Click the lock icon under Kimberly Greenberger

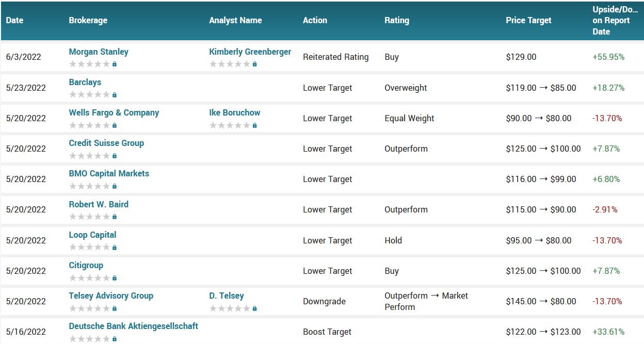click(255, 64)
